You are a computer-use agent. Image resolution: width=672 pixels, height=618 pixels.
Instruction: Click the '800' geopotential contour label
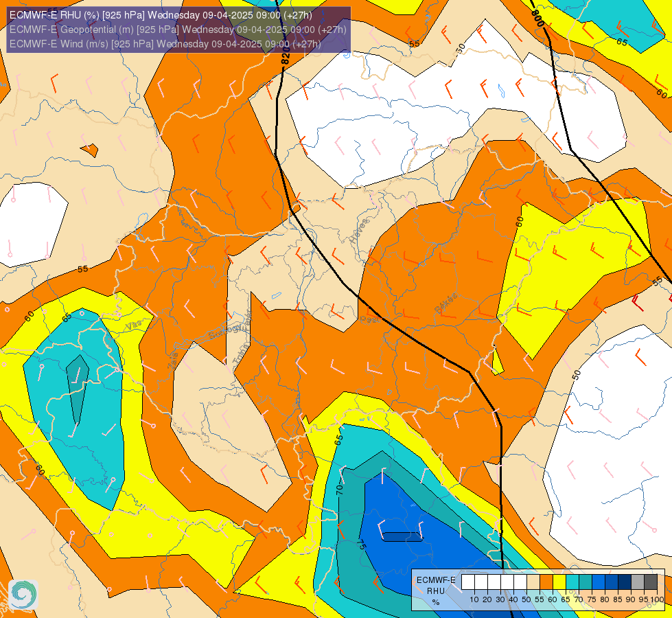coord(537,18)
